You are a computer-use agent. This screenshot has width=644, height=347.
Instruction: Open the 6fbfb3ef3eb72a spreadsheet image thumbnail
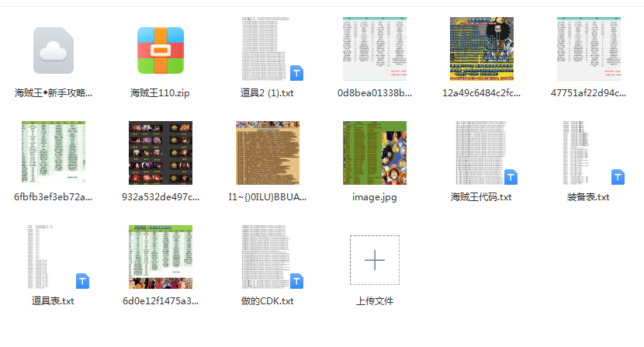click(54, 152)
